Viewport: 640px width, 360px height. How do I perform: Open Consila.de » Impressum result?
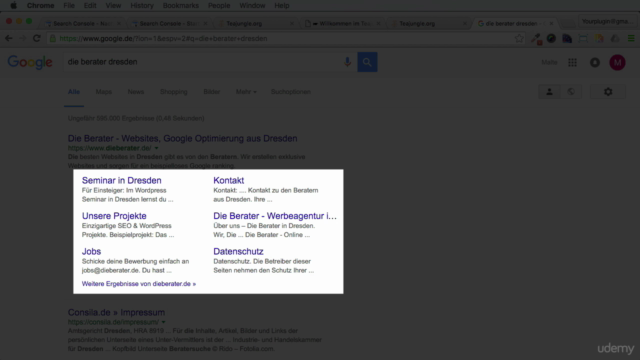116,312
